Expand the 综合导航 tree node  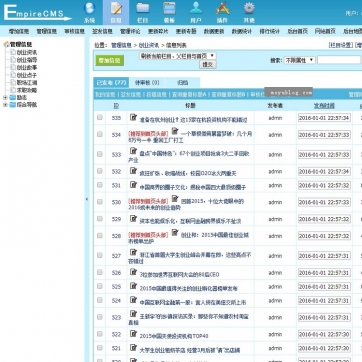[5, 105]
